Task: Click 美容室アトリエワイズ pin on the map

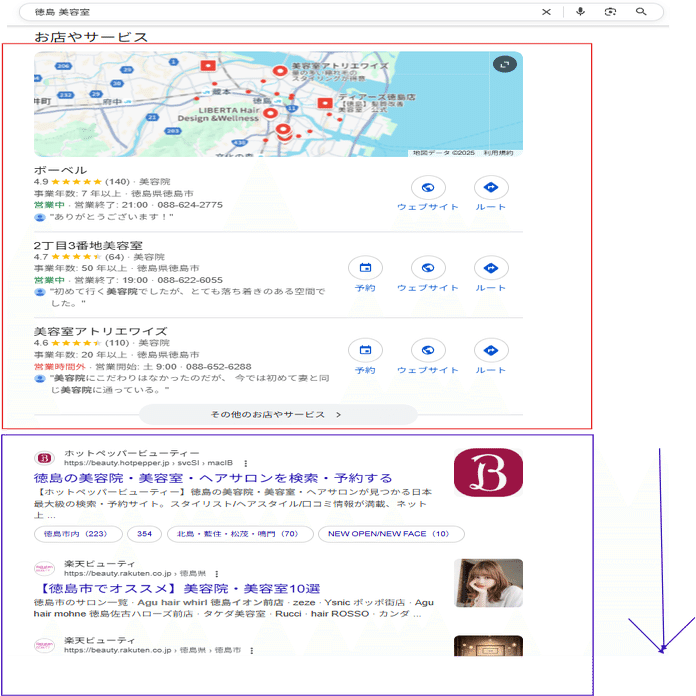Action: pos(280,71)
